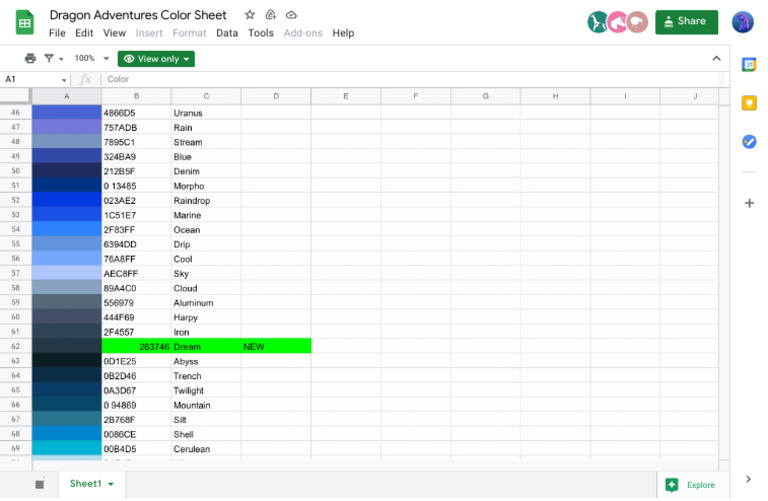Click the plus add-ons icon in sidebar

(749, 203)
